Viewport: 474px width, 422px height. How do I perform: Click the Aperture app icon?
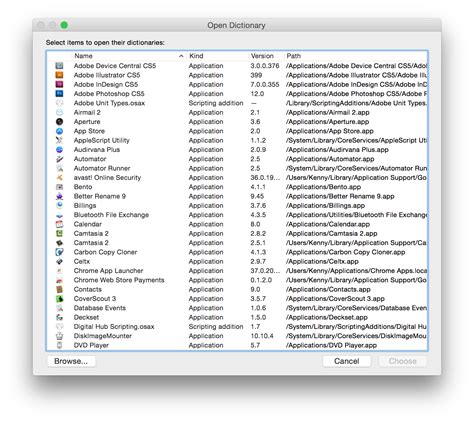point(59,122)
